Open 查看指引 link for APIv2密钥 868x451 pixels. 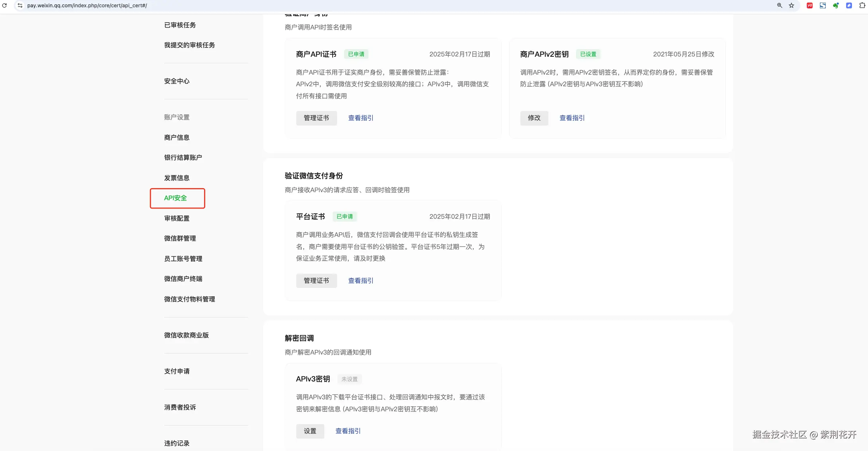(x=572, y=118)
